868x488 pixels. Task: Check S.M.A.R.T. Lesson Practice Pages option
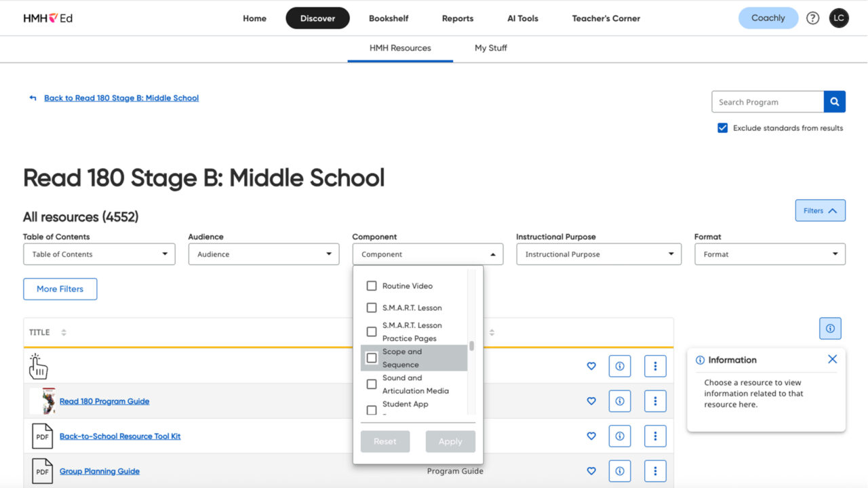point(372,331)
